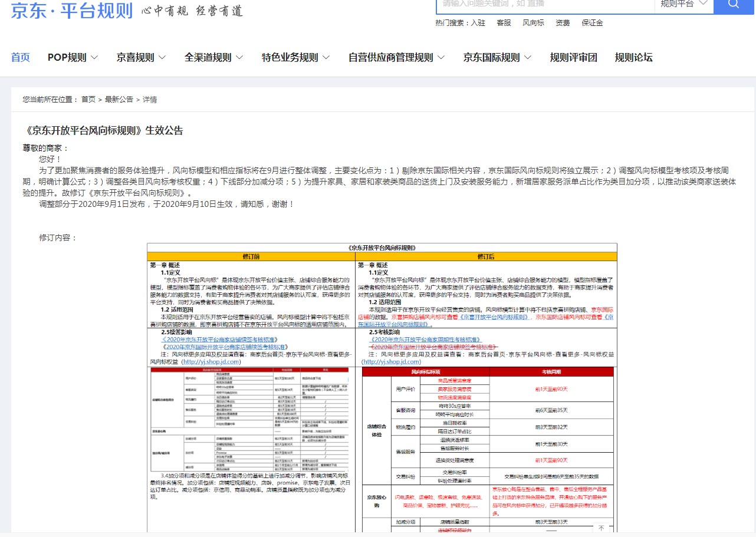This screenshot has height=537, width=756.
Task: Open the 全渠道规则 nav item
Action: pos(208,57)
